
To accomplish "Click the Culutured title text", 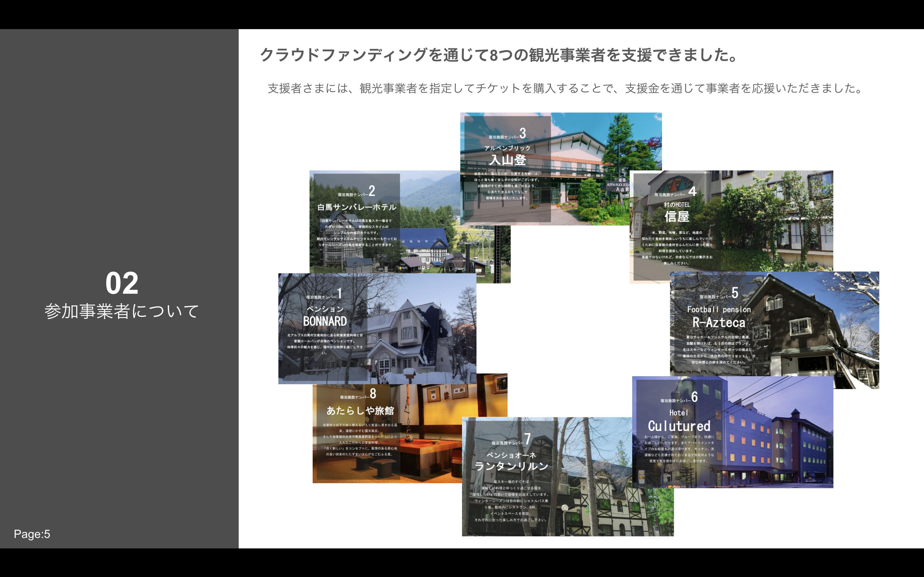I will click(679, 426).
